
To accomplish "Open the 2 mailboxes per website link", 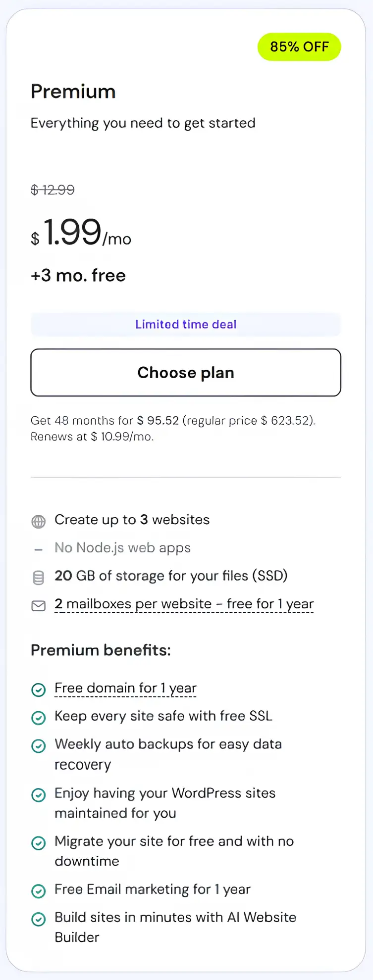I will [x=184, y=604].
